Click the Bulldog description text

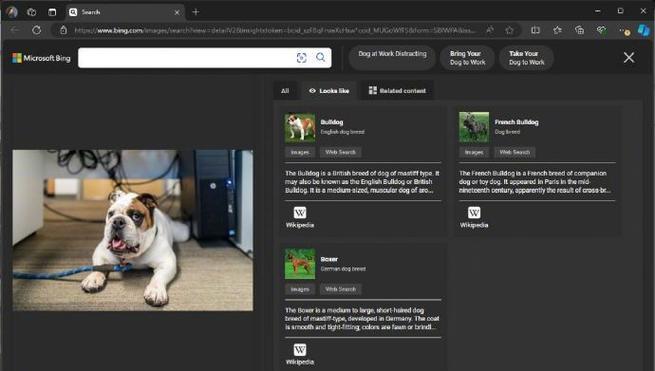tap(362, 182)
